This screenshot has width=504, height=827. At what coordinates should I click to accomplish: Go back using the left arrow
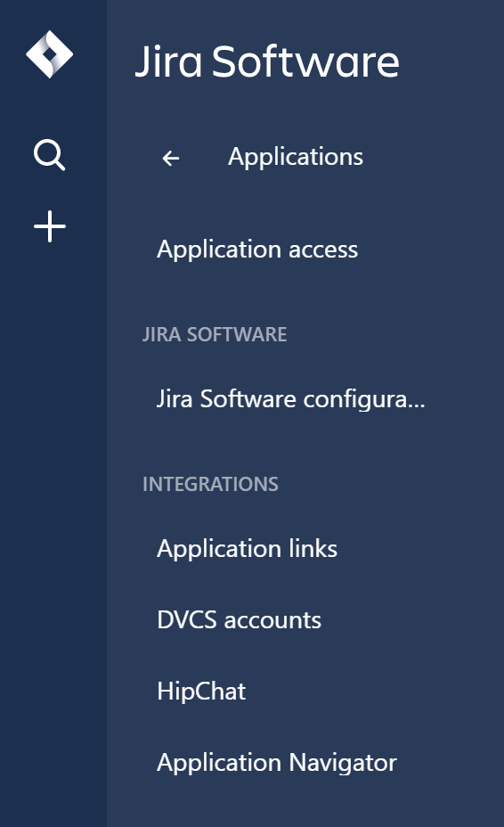tap(170, 158)
